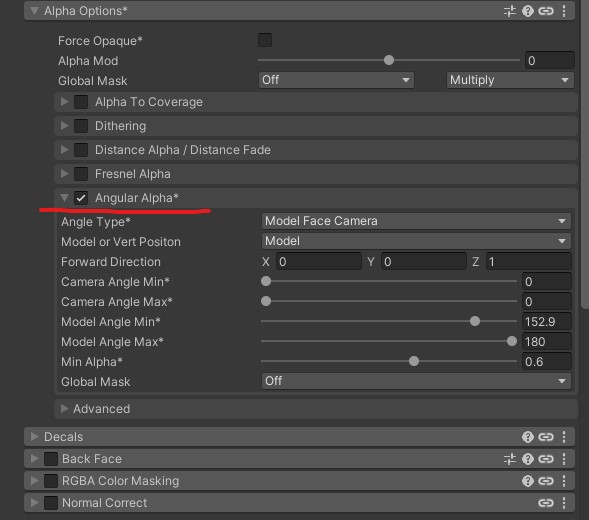589x520 pixels.
Task: Click Forward Direction X field
Action: point(319,262)
